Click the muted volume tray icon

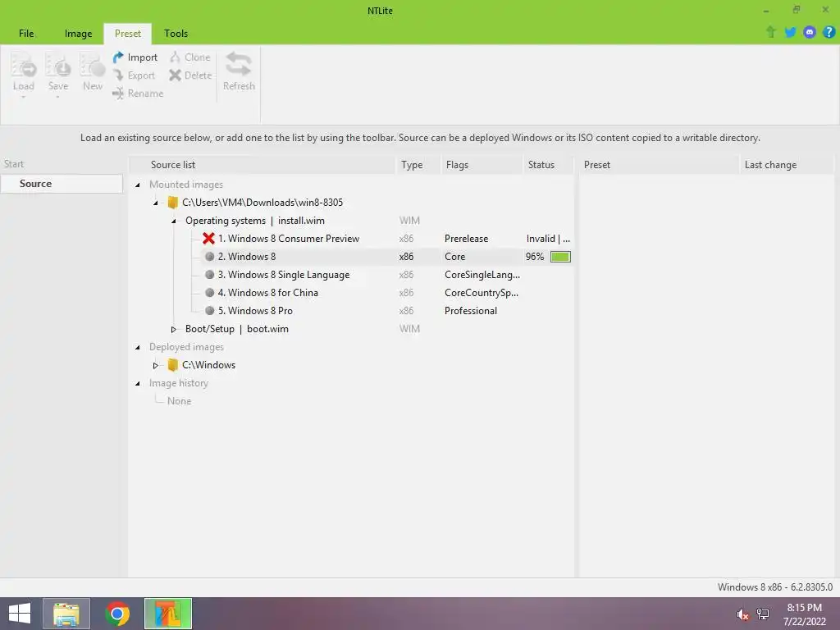click(742, 614)
